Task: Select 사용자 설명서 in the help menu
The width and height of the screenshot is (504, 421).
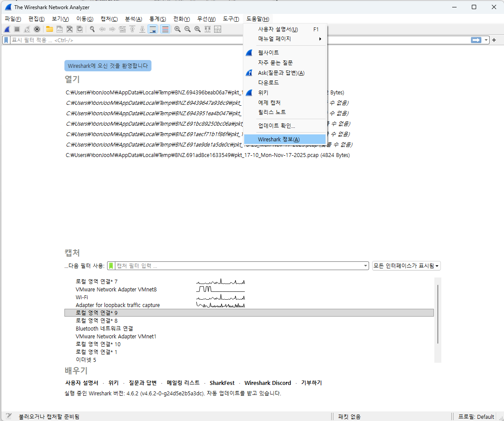Action: click(x=285, y=29)
